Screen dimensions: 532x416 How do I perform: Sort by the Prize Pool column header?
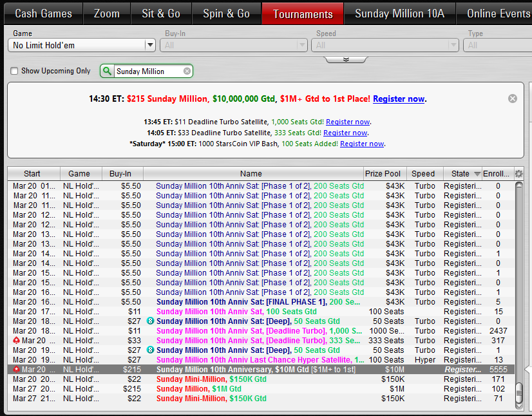pyautogui.click(x=385, y=174)
